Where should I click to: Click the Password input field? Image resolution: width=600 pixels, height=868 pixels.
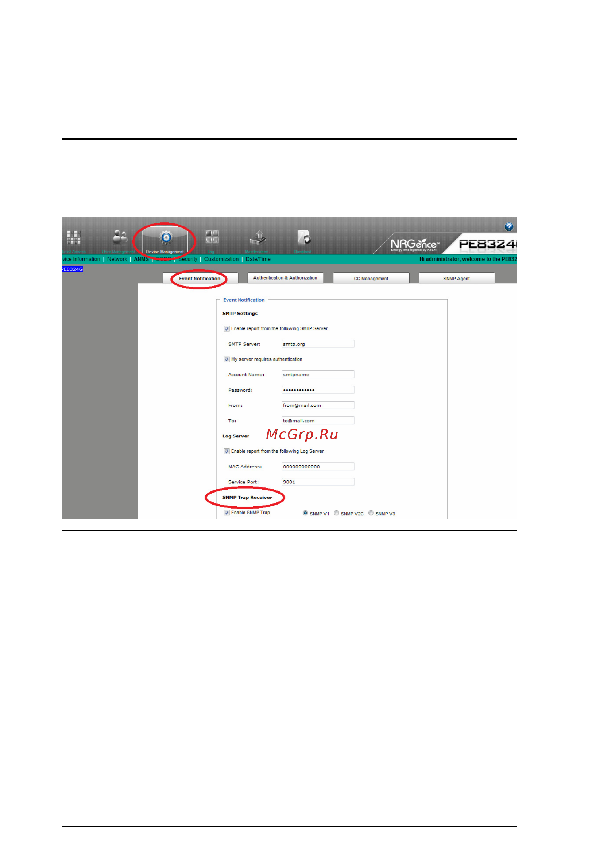[318, 390]
